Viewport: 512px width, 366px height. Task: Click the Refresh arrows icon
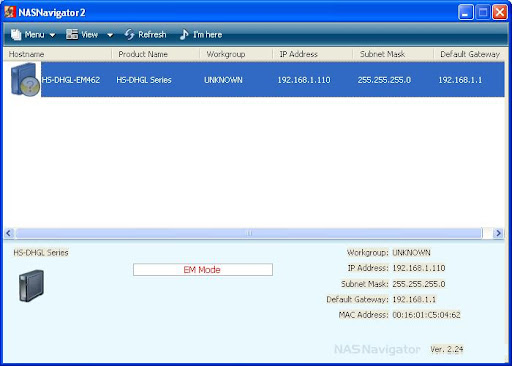(x=129, y=34)
